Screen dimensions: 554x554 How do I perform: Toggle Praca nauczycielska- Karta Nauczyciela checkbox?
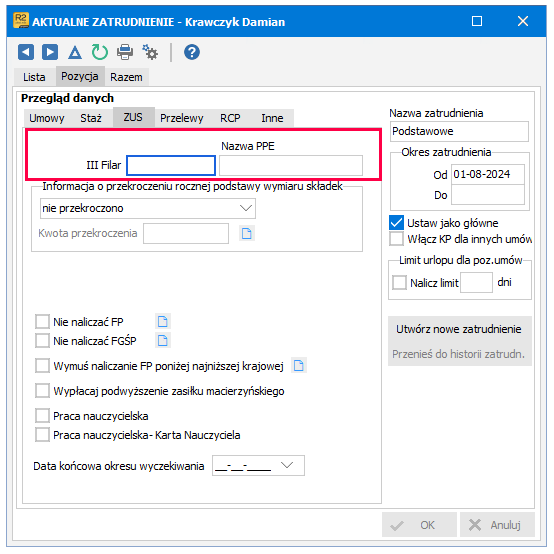click(42, 435)
